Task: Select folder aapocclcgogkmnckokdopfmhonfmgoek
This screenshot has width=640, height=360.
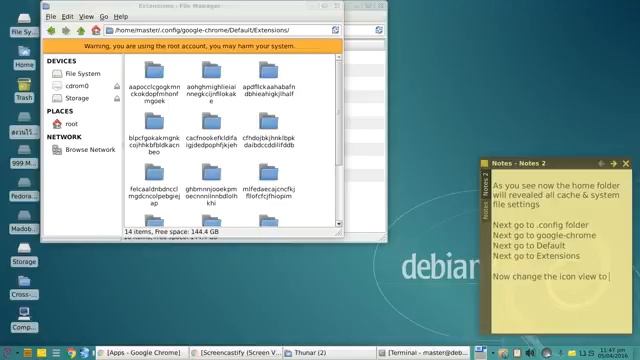Action: point(154,82)
